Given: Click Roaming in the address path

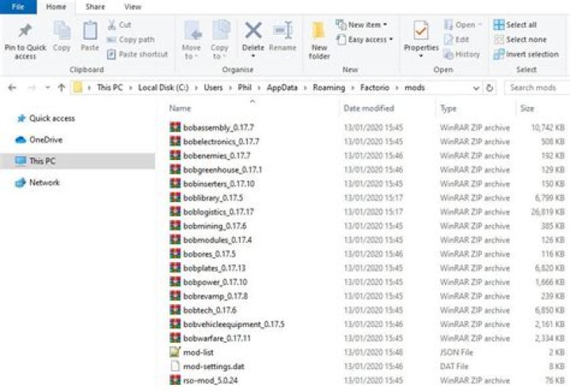Looking at the screenshot, I should 329,88.
